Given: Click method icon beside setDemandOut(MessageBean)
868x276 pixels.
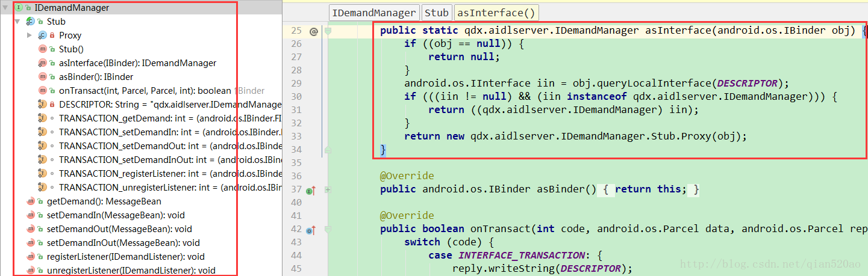Looking at the screenshot, I should [x=31, y=229].
